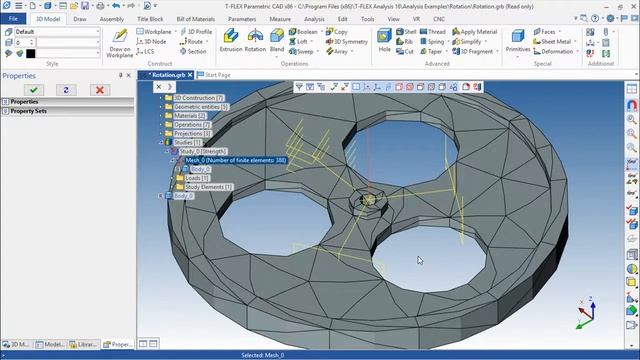Click the Undo arrow
The image size is (640, 360).
116,6
